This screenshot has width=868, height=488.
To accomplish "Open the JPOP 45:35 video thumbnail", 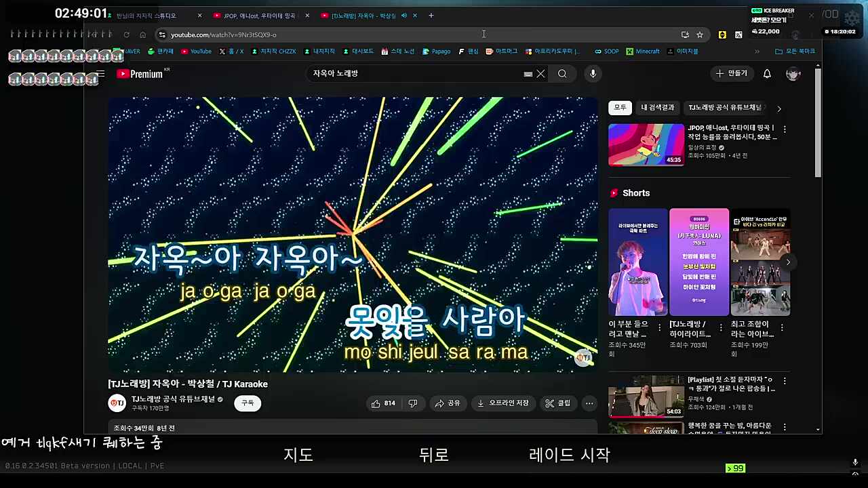I will 646,144.
